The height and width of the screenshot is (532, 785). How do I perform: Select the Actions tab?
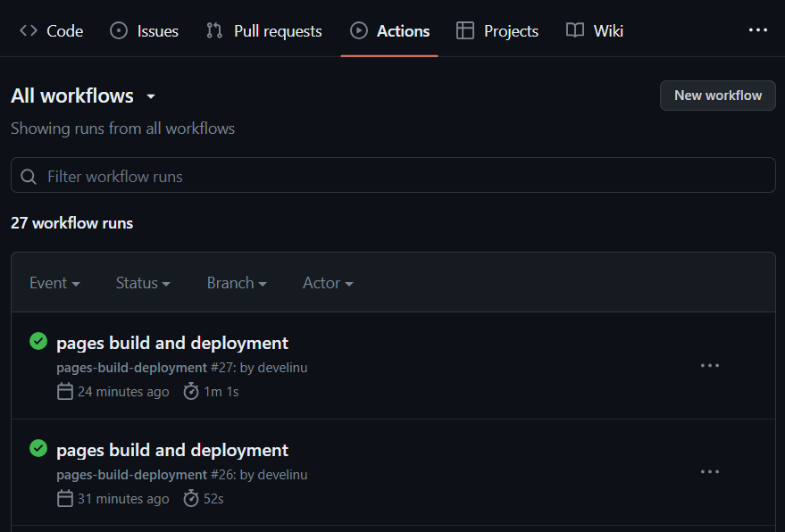(389, 31)
